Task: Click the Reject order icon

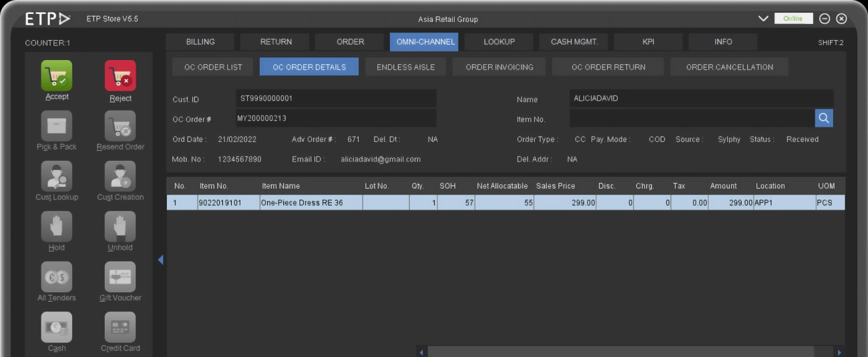Action: [x=120, y=75]
